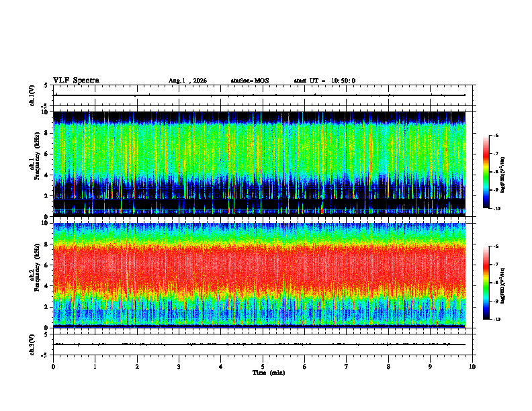
Task: Click the log(PSD) label beside ch.1 color bar
Action: [x=503, y=175]
